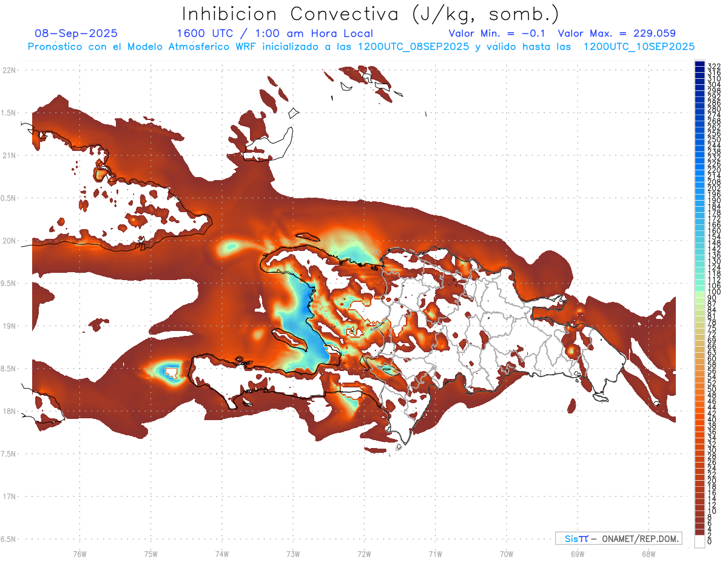Click the "17N" latitude label

click(x=8, y=497)
